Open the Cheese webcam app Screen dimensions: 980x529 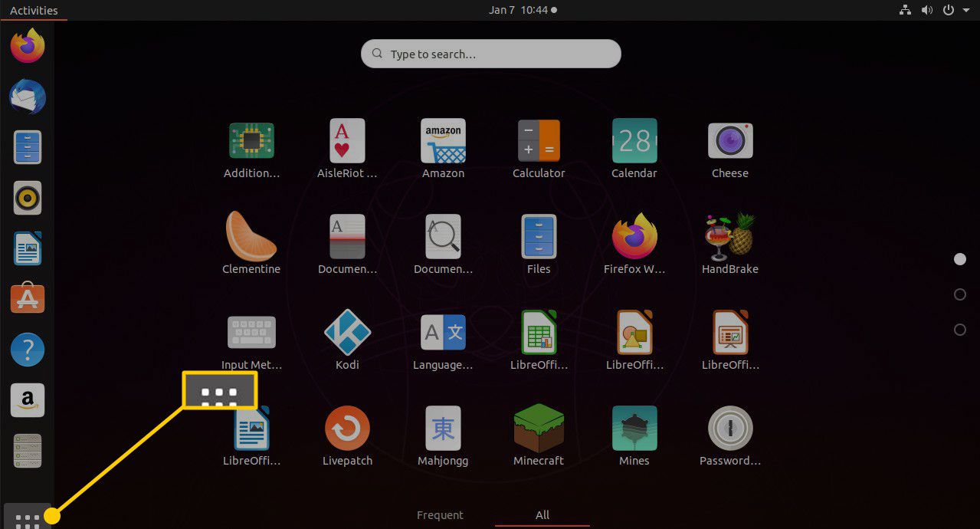[x=729, y=141]
